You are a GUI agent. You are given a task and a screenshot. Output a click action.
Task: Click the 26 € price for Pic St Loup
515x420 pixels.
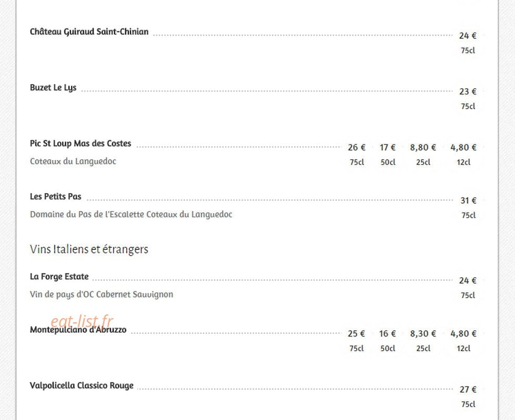tap(357, 148)
